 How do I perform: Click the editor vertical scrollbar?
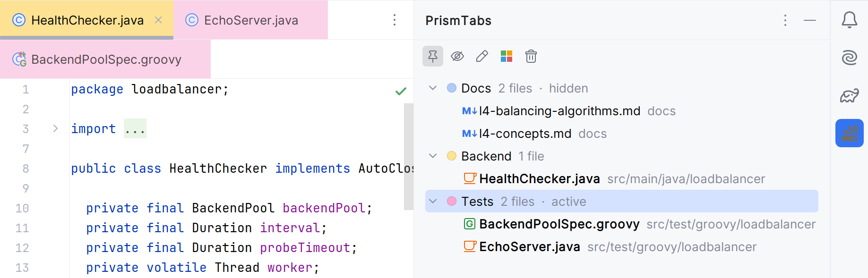(409, 156)
